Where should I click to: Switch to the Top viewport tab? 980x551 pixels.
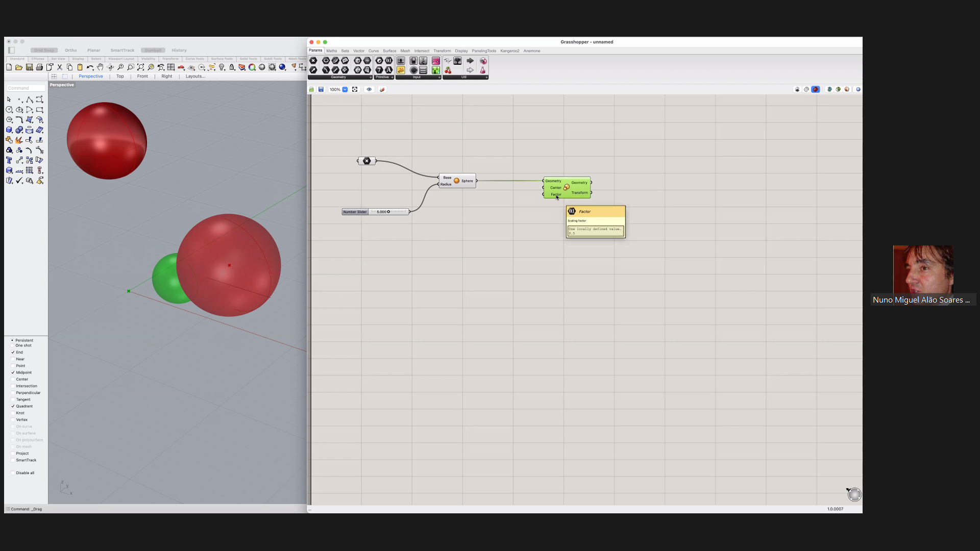pyautogui.click(x=120, y=77)
